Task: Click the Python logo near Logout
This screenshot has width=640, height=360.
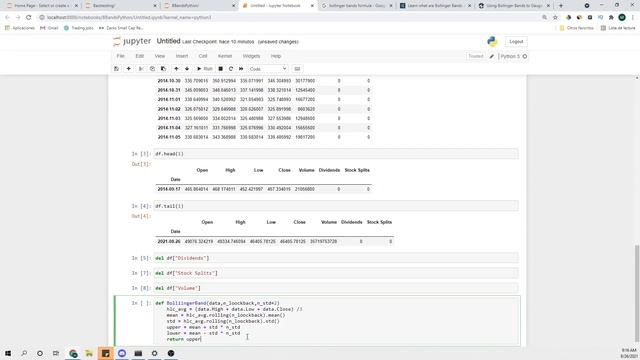Action: point(492,41)
